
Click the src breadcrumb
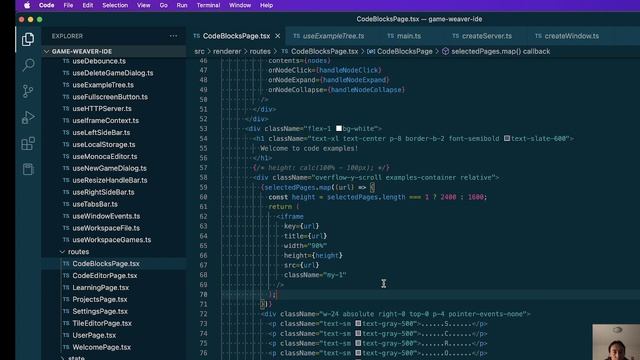199,51
